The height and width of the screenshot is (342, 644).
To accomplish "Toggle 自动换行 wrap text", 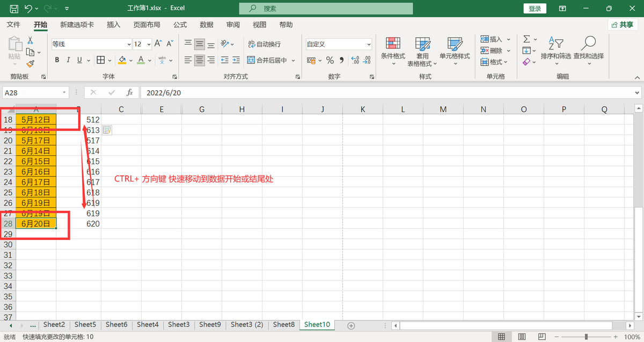I will (x=265, y=44).
